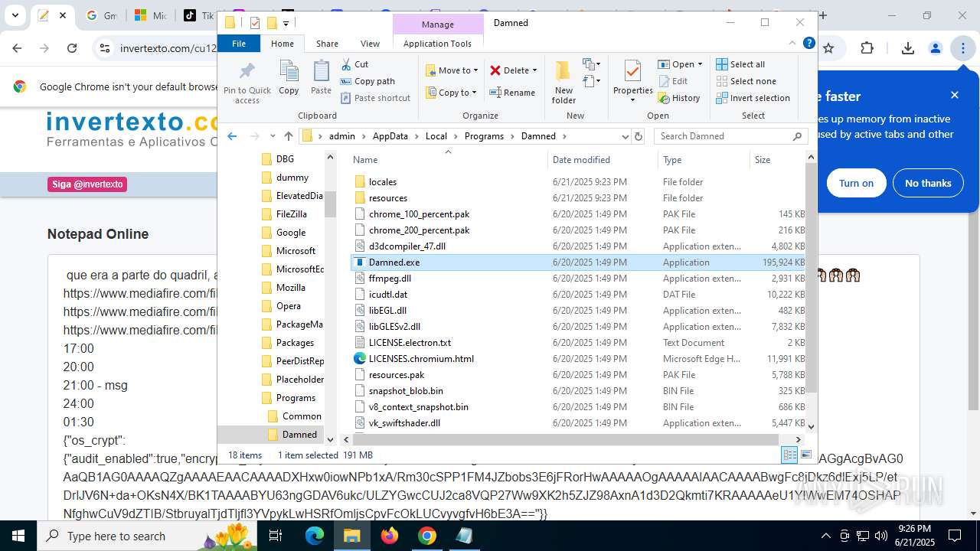Reload the Chrome page
The image size is (980, 551).
pos(72,48)
